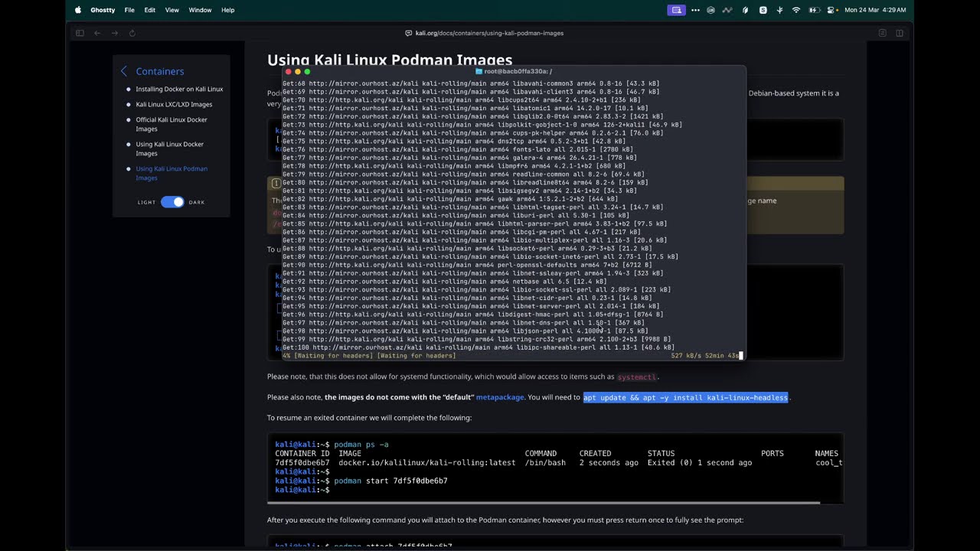Click the folder icon in terminal title bar
Image resolution: width=980 pixels, height=551 pixels.
(479, 71)
